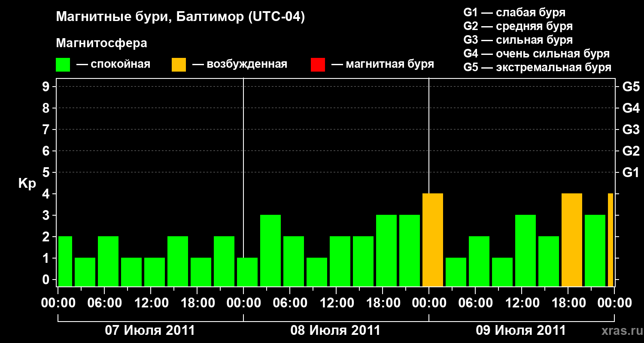
Task: Click the date label 09 Июля 2011
Action: [x=521, y=331]
